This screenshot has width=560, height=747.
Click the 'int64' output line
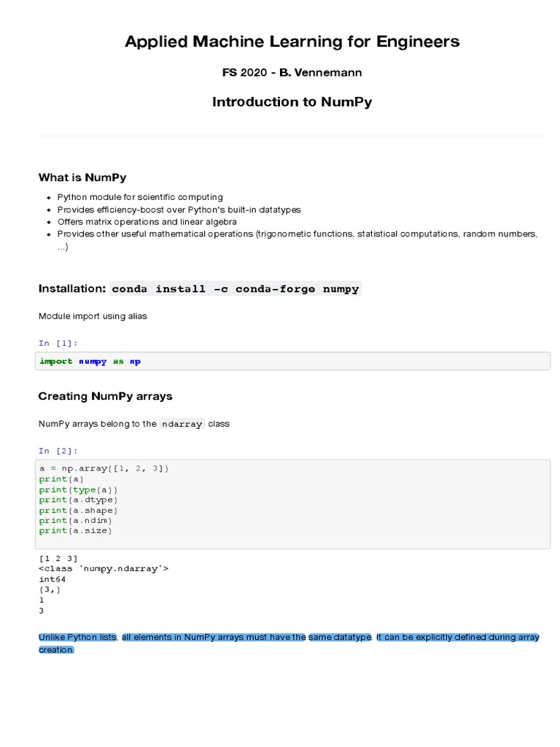52,579
